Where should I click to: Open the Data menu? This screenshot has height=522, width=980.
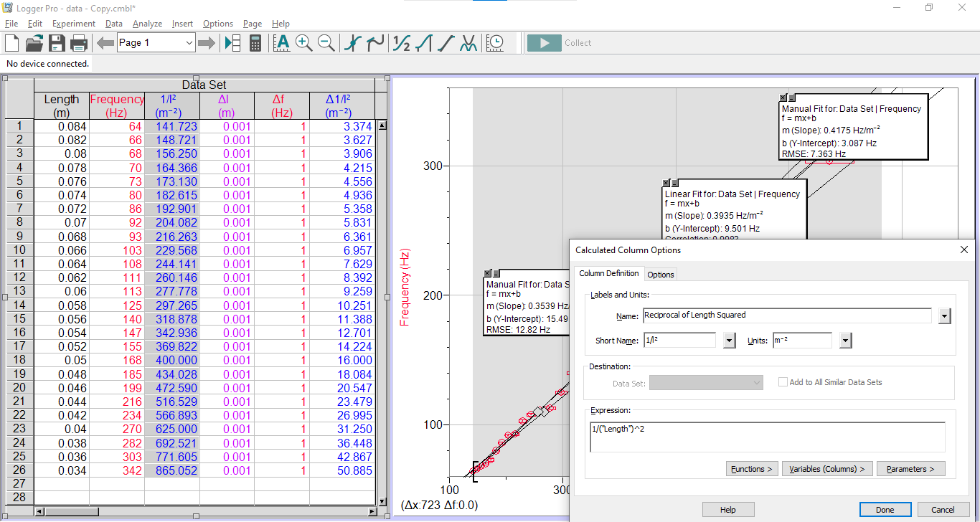pyautogui.click(x=114, y=24)
